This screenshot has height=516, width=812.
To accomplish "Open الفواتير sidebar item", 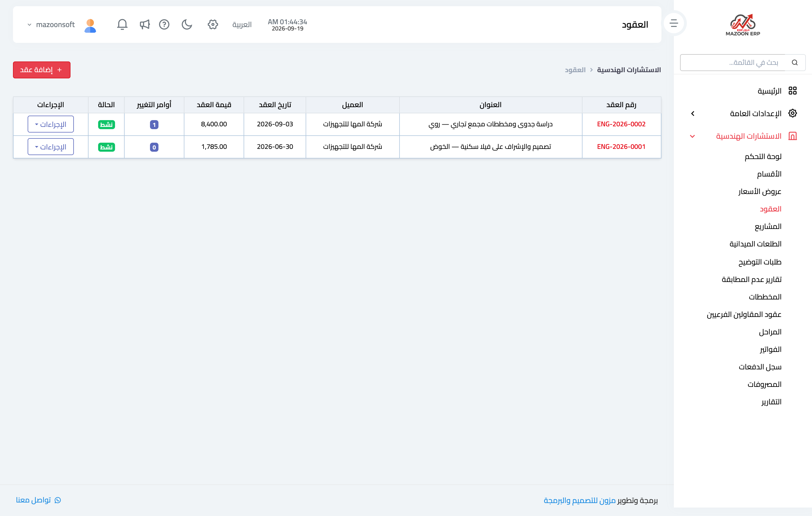I will coord(771,349).
